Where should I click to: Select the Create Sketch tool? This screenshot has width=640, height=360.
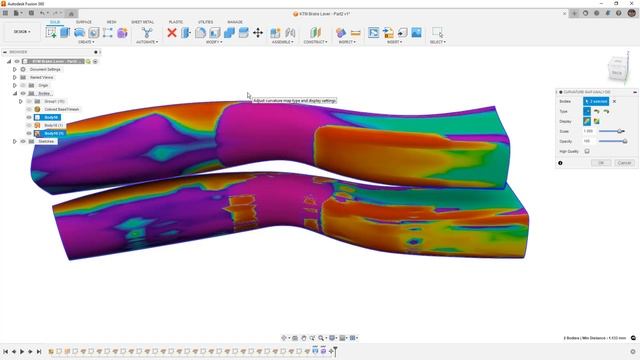(51, 33)
